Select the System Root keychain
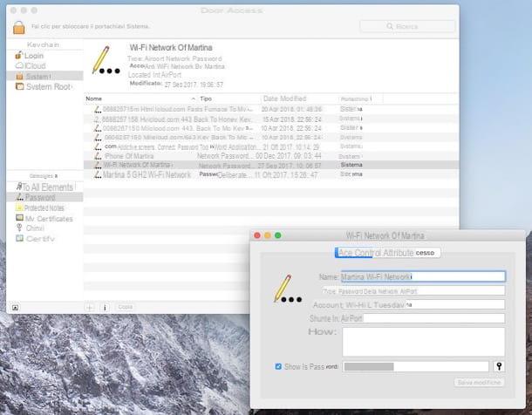532x415 pixels. (44, 87)
